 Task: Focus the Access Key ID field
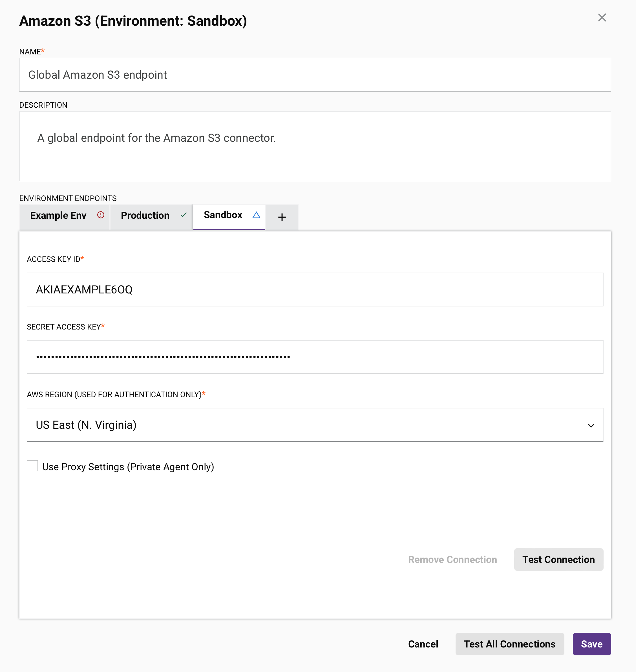(315, 289)
